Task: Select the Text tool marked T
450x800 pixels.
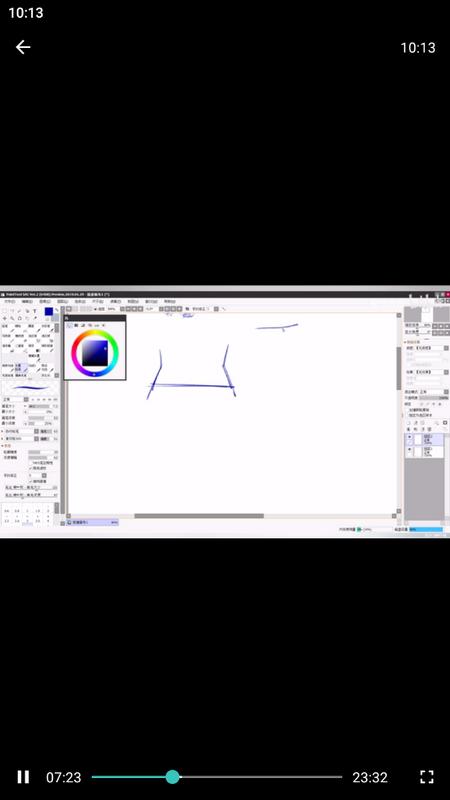Action: click(35, 311)
